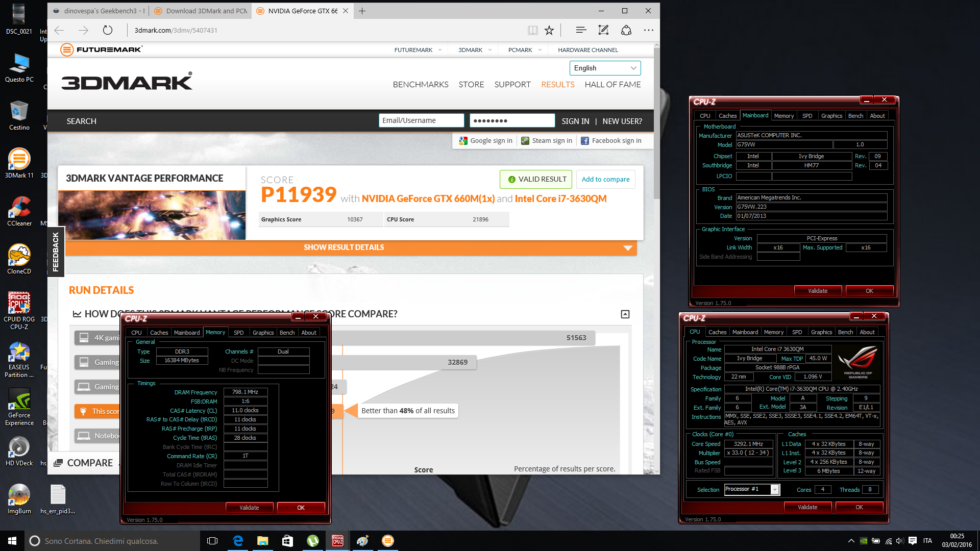Collapse the score compare section
Screen dimensions: 980x551
pos(625,314)
